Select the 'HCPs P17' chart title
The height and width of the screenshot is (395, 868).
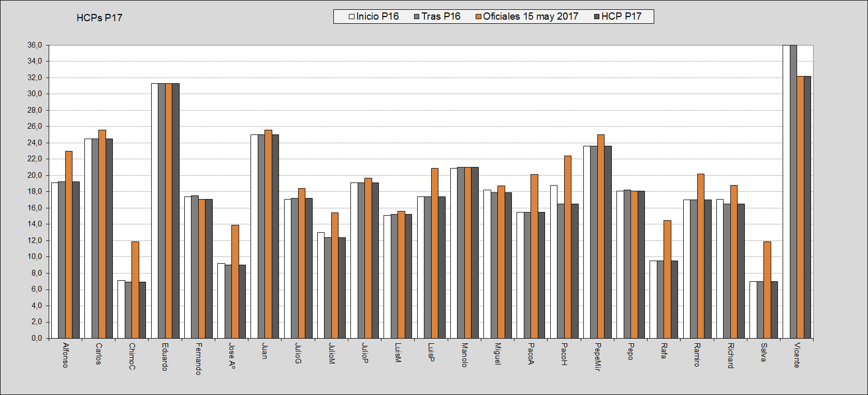[x=99, y=18]
